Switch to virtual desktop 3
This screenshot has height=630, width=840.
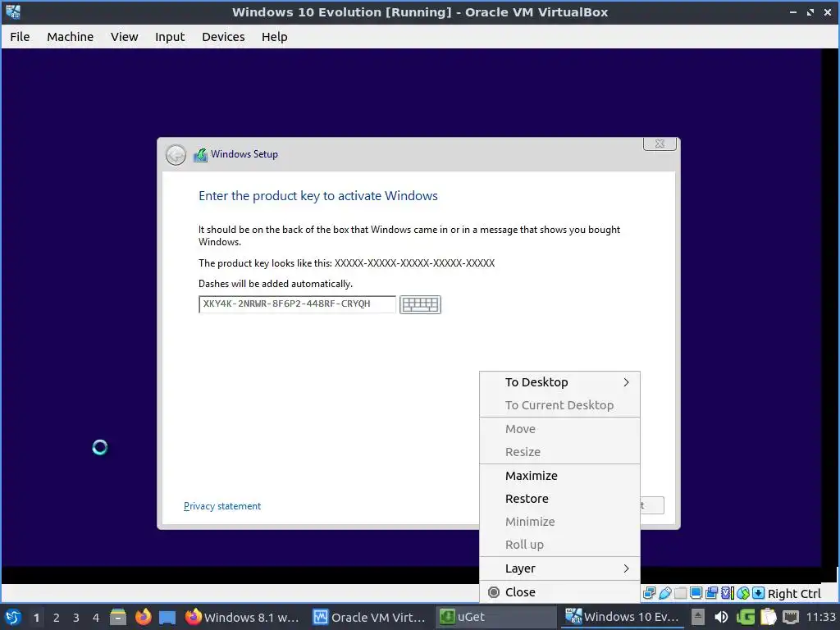76,618
